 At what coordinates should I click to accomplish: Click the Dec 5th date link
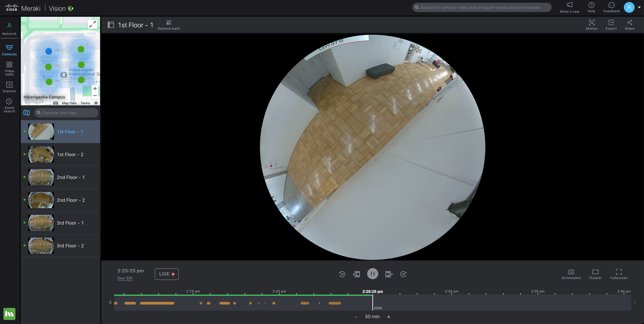click(125, 278)
